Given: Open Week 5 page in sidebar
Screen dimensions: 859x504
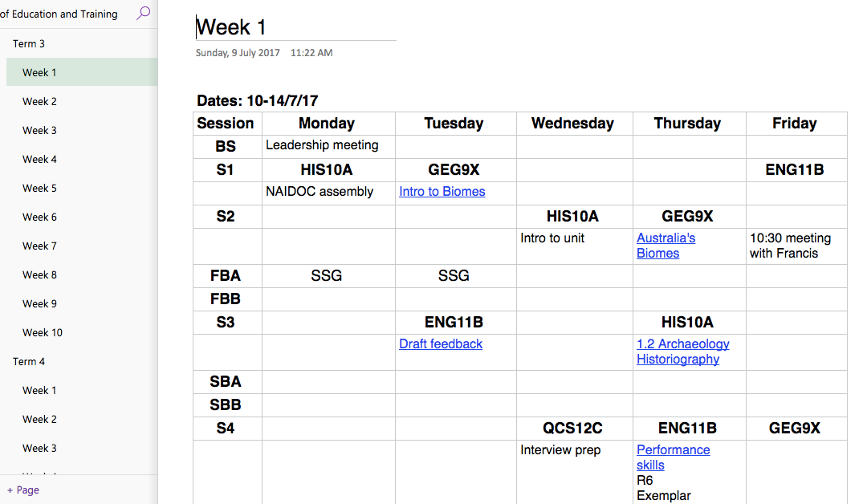Looking at the screenshot, I should click(x=39, y=188).
